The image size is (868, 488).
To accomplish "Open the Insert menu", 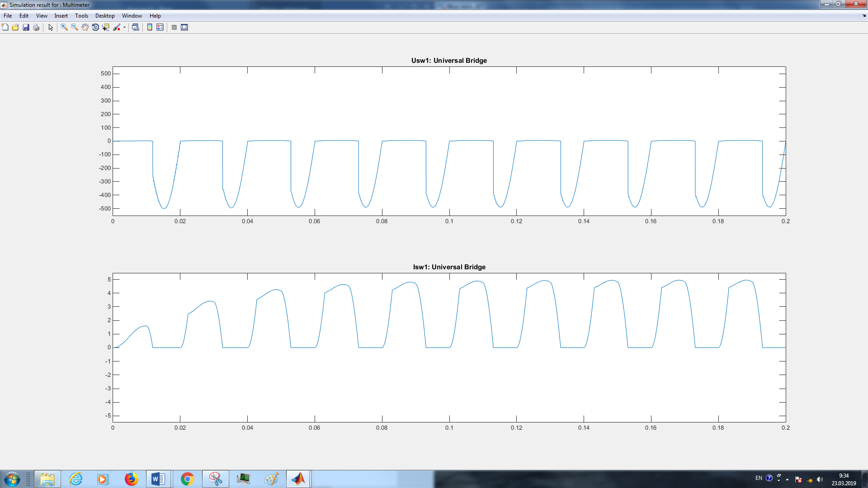I will pos(61,16).
